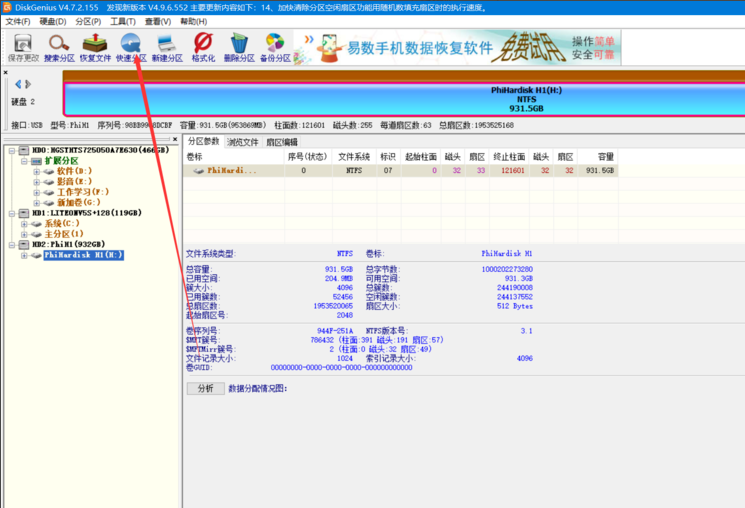Screen dimensions: 745x508
Task: Open the File (文件) menu
Action: [x=18, y=21]
